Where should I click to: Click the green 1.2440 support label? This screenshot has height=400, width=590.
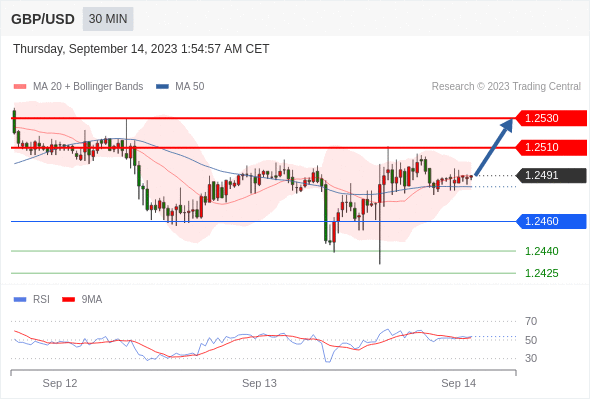tap(541, 251)
